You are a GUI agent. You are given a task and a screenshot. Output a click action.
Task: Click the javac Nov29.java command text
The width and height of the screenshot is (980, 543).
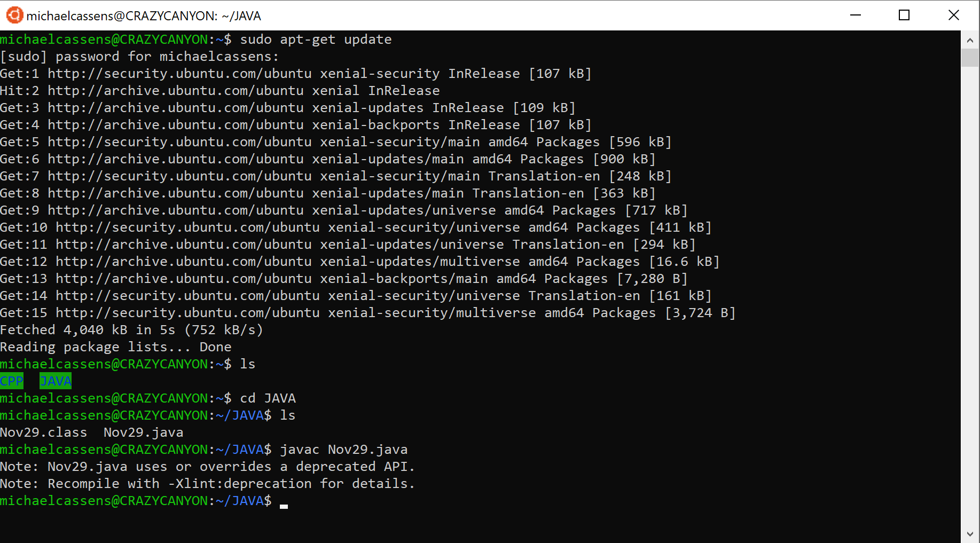(x=343, y=449)
